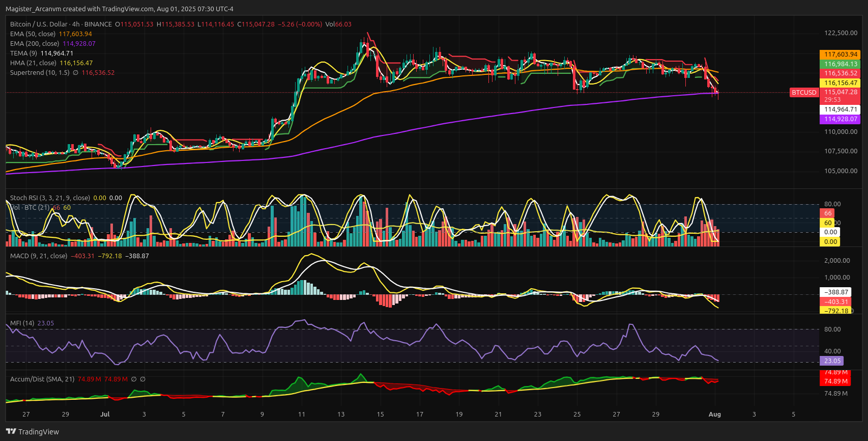Click the MFI legend value 23.05
Viewport: 868px width, 441px height.
click(46, 323)
